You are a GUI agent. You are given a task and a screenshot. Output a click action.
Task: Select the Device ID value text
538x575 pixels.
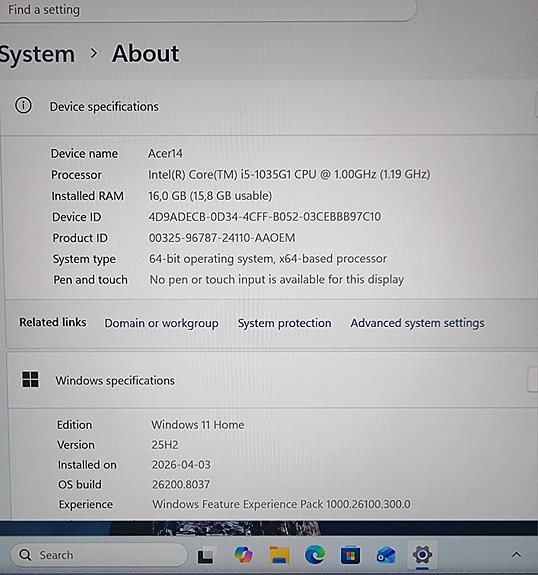click(264, 217)
